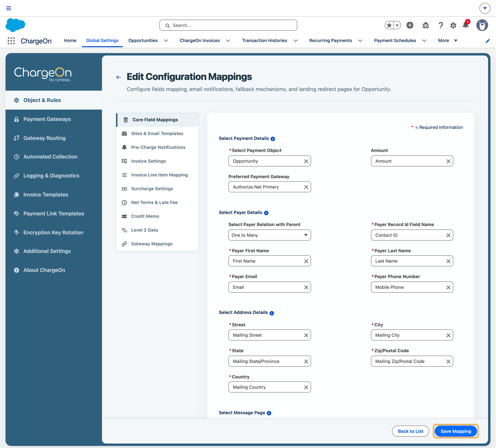Click the Save Mapping button
The image size is (496, 448).
pos(456,431)
